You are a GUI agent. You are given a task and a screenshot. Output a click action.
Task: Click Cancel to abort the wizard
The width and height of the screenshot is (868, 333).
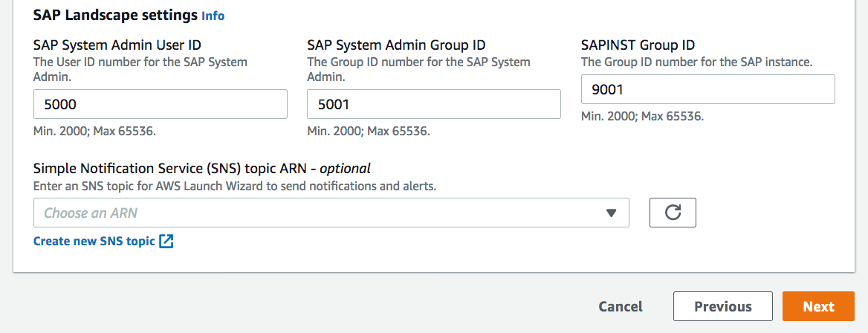pos(621,306)
